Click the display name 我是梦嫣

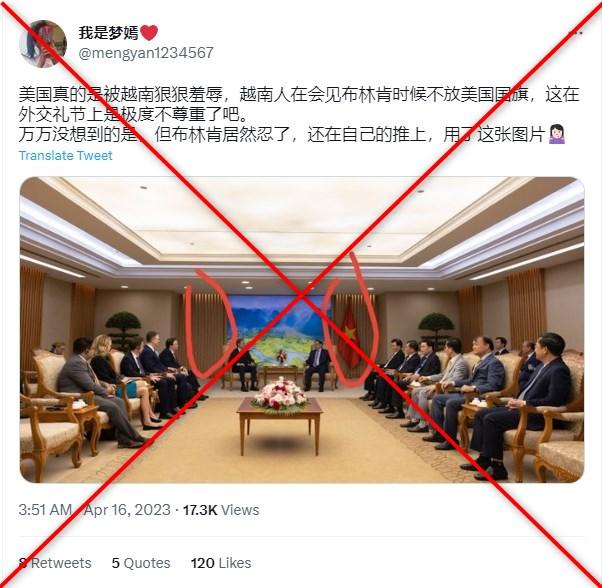pyautogui.click(x=108, y=33)
